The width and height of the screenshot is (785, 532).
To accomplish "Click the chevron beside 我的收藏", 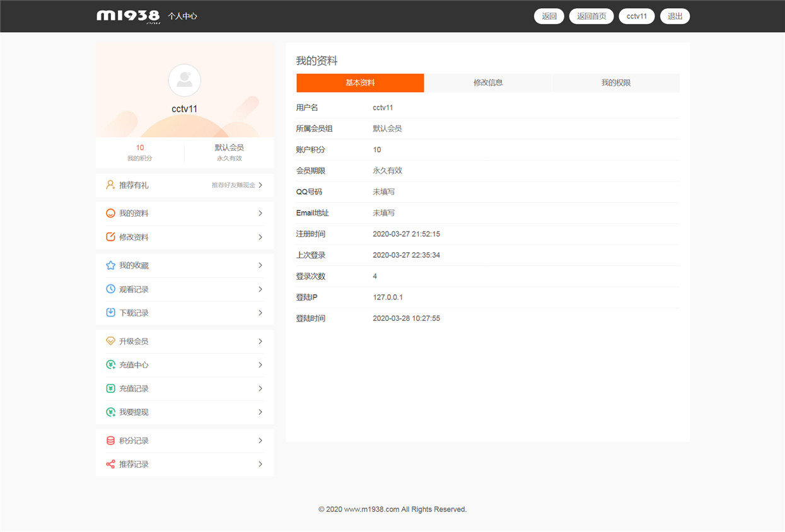I will (x=260, y=265).
